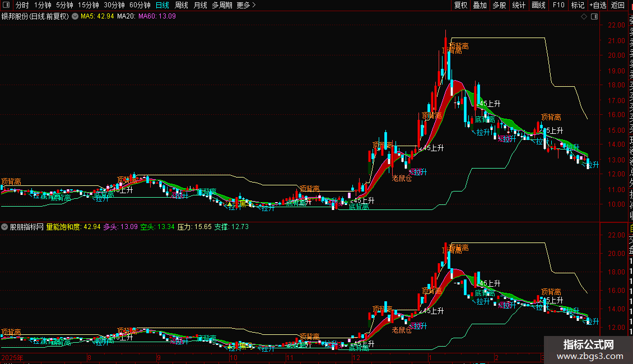Click the 2025年 date axis label
The height and width of the screenshot is (364, 633).
pos(12,358)
